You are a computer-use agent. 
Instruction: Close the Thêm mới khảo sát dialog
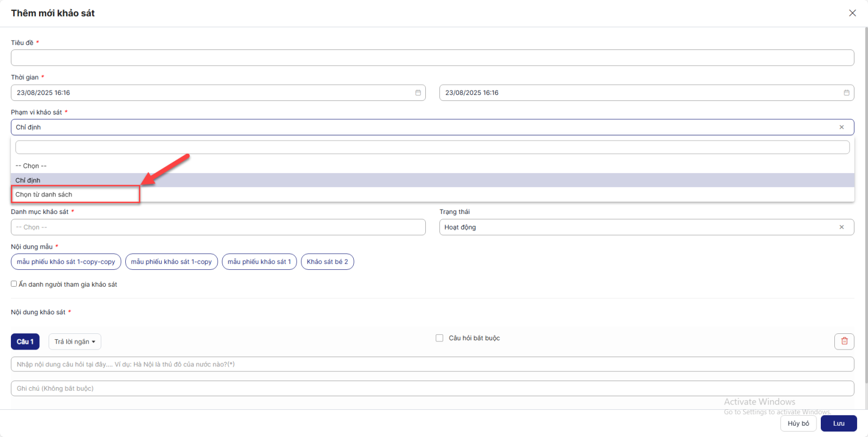(852, 13)
